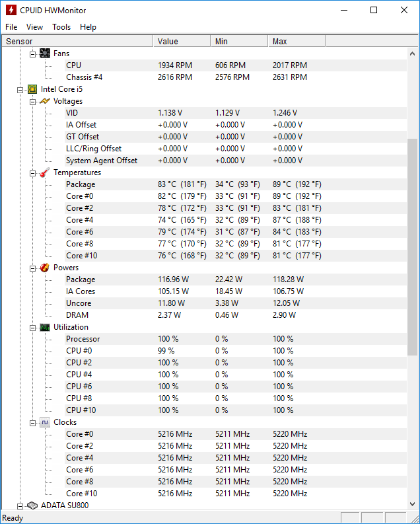420x524 pixels.
Task: Open the File menu
Action: click(x=11, y=27)
